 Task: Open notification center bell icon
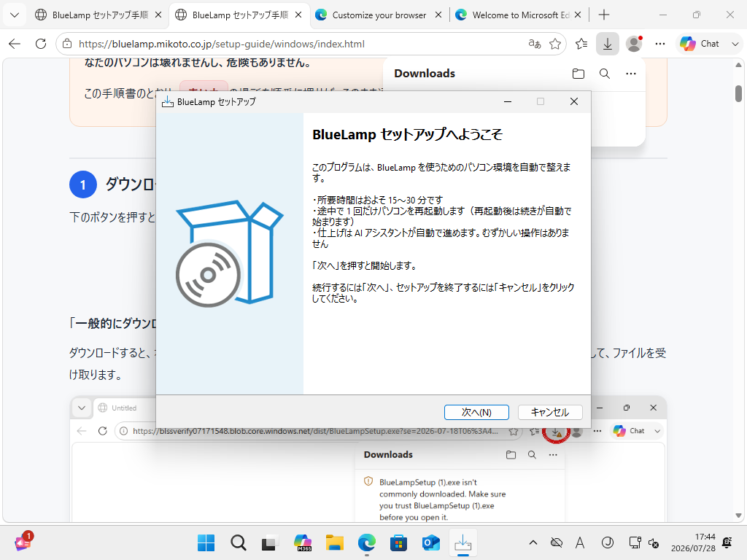pyautogui.click(x=727, y=542)
